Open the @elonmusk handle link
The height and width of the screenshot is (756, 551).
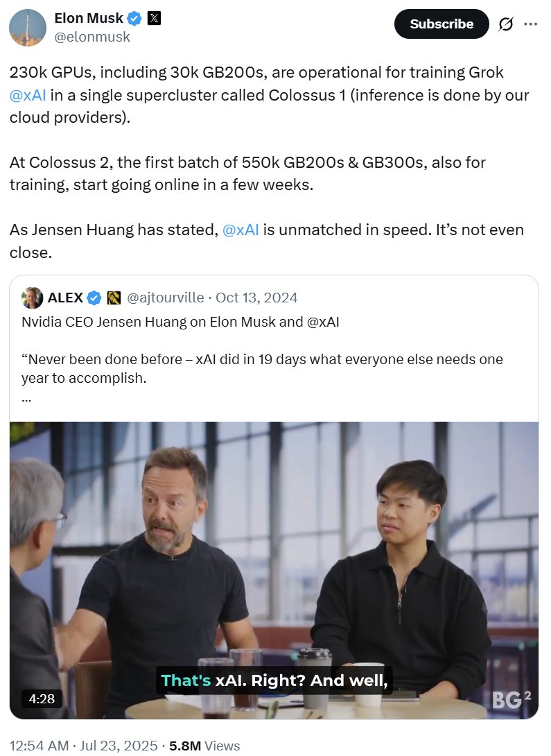(92, 37)
